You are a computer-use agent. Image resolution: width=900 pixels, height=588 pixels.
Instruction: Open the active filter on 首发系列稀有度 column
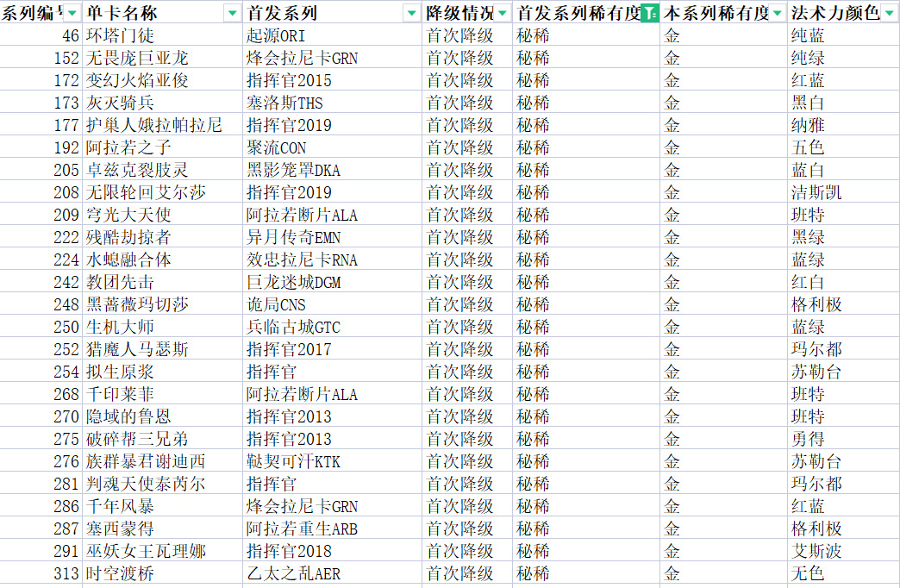pos(649,13)
